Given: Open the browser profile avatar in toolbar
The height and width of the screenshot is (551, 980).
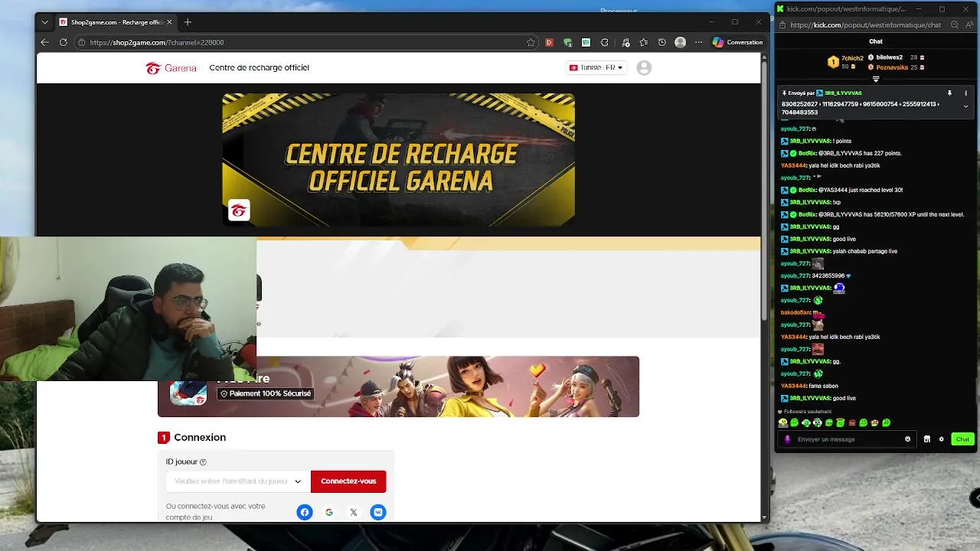Looking at the screenshot, I should [x=680, y=42].
